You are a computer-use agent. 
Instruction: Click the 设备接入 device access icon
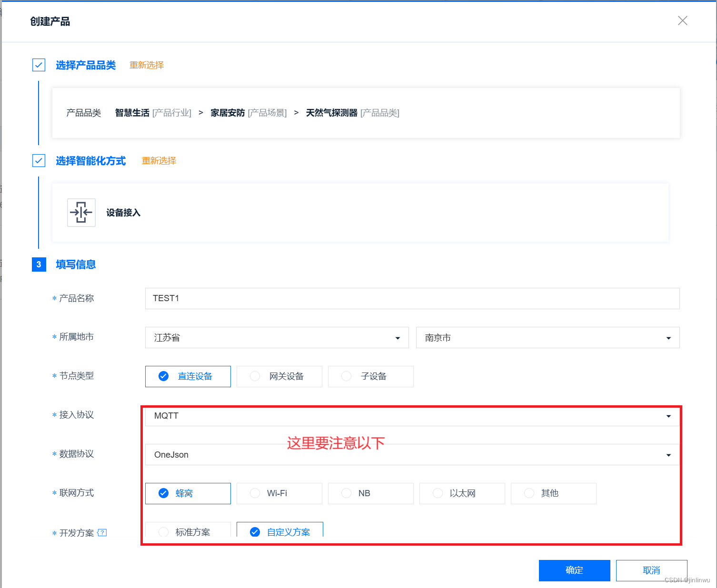(x=81, y=213)
